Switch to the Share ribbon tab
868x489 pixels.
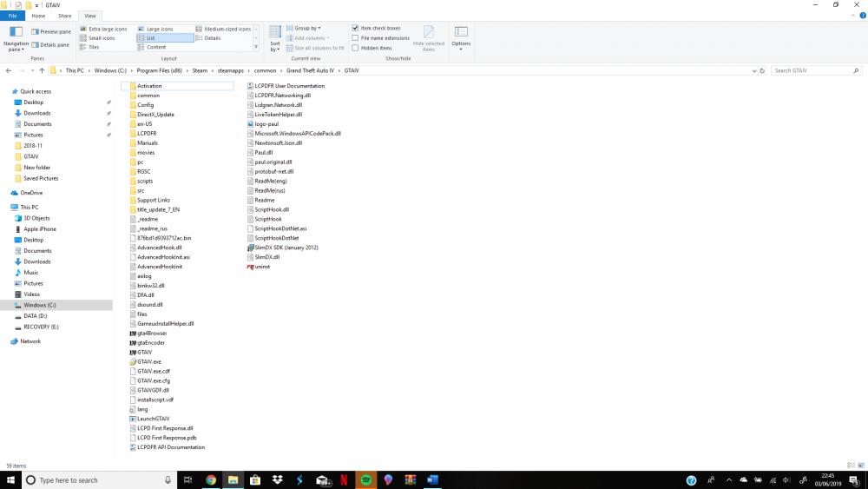pos(65,16)
